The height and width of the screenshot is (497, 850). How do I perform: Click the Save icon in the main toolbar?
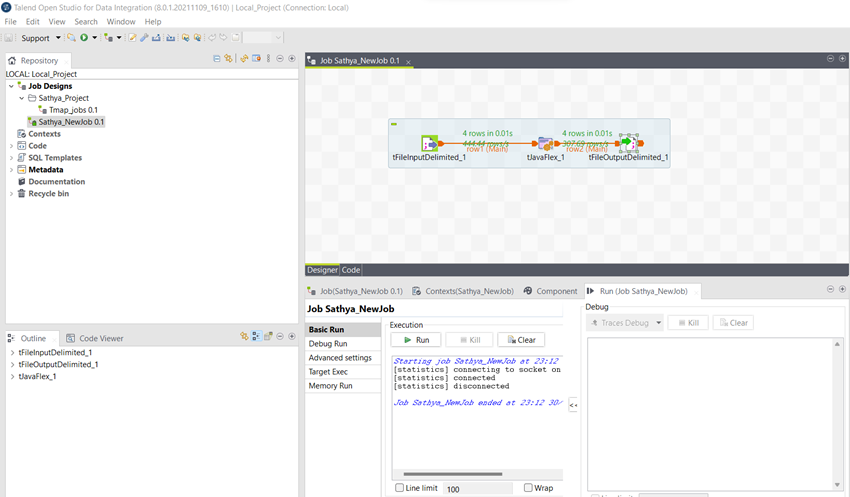9,37
